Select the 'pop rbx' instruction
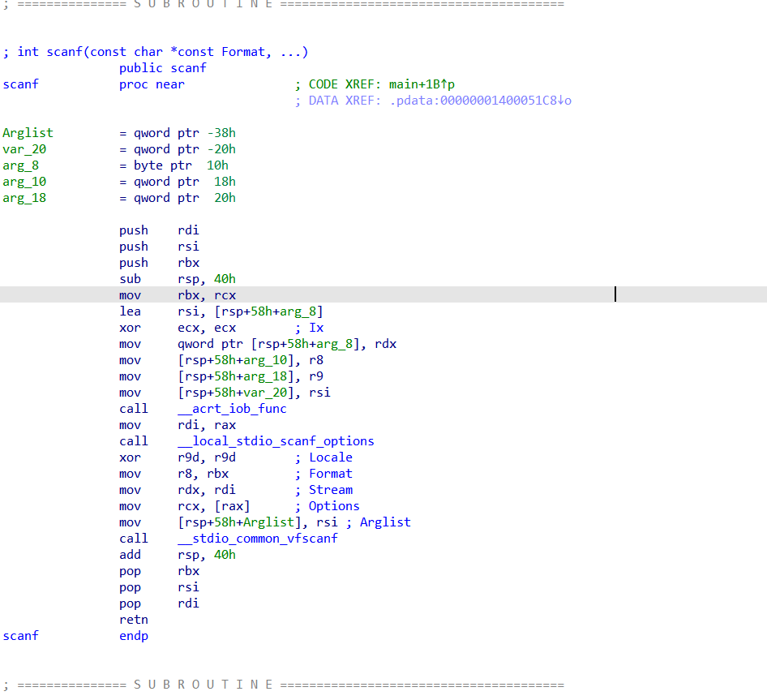Image resolution: width=767 pixels, height=700 pixels. pos(159,571)
